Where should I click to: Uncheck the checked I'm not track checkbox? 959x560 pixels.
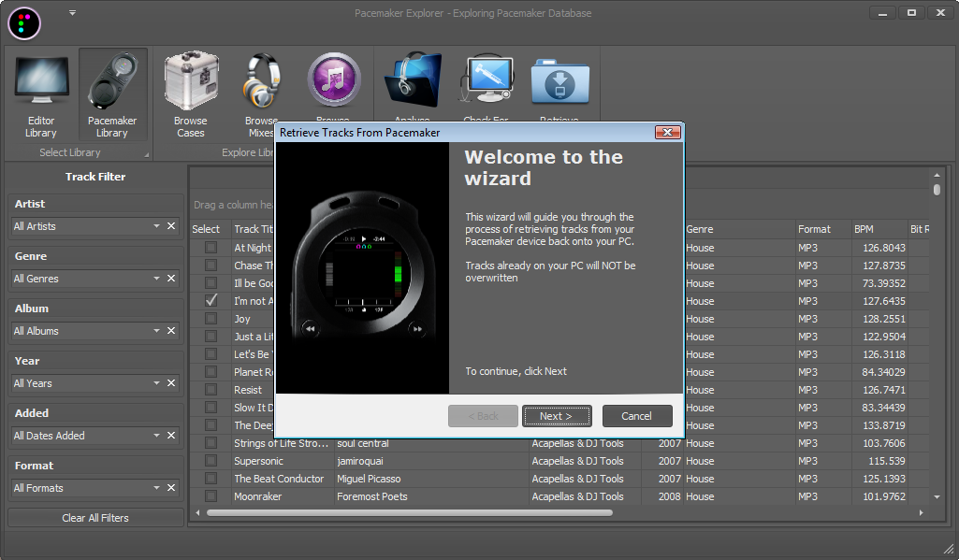(x=211, y=301)
